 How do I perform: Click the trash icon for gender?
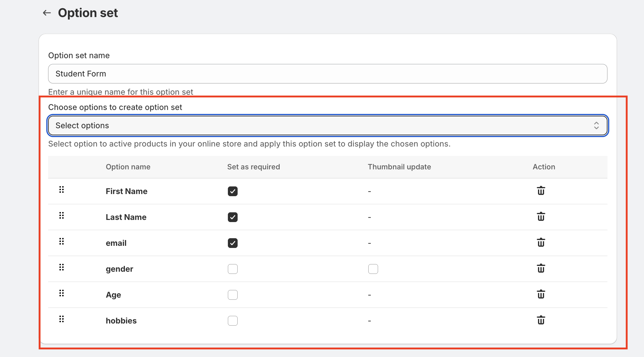pyautogui.click(x=541, y=269)
